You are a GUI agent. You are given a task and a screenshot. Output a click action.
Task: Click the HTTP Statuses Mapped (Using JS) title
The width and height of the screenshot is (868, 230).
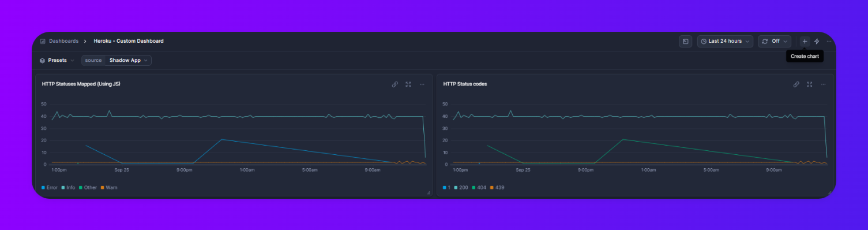(x=81, y=84)
